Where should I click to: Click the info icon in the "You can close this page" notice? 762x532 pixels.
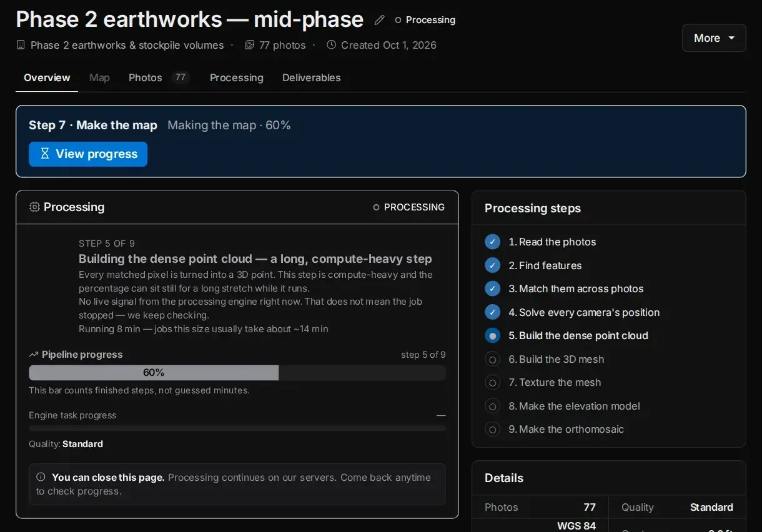(x=41, y=477)
